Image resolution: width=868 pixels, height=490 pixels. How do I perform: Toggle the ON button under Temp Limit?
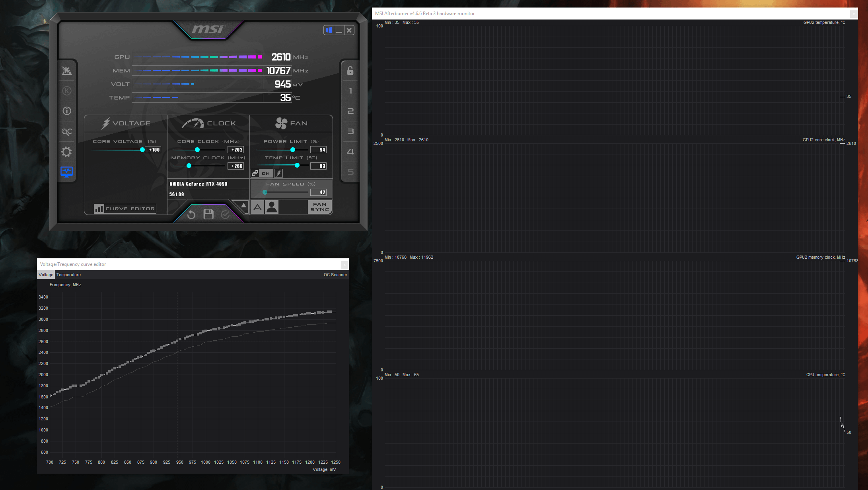(266, 173)
